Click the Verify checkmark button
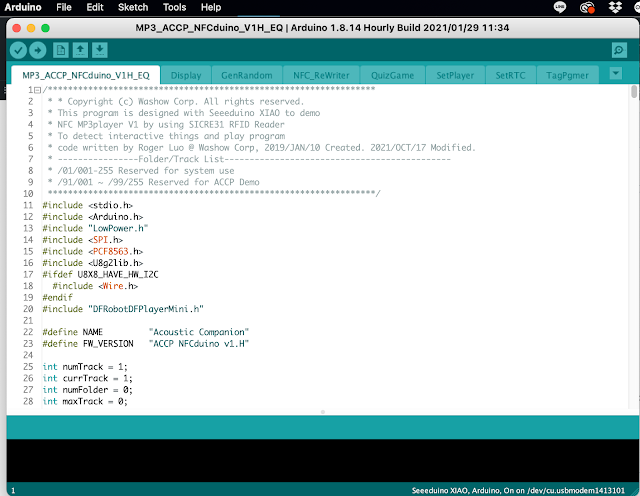Screen dimensions: 640x496 (18, 50)
